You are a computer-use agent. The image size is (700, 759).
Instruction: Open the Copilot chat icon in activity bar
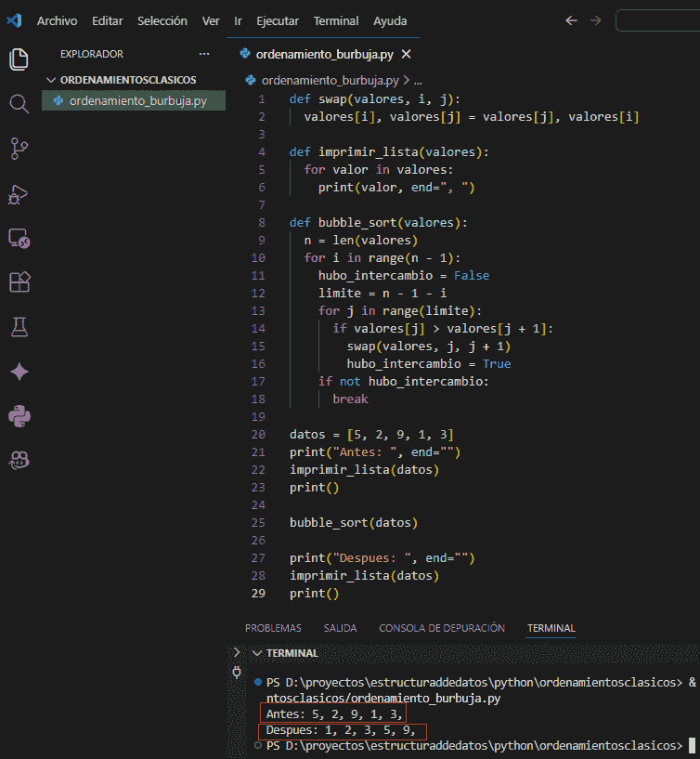[19, 460]
